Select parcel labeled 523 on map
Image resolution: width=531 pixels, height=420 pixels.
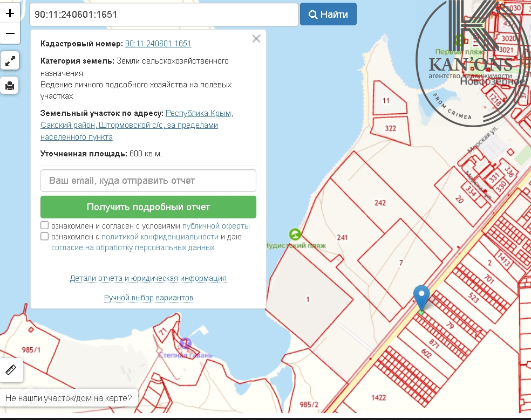[x=473, y=298]
